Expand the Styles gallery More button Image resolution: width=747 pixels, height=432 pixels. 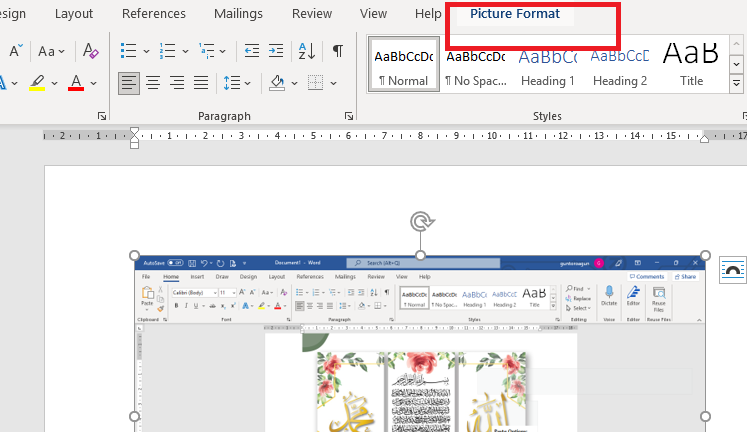(x=736, y=84)
